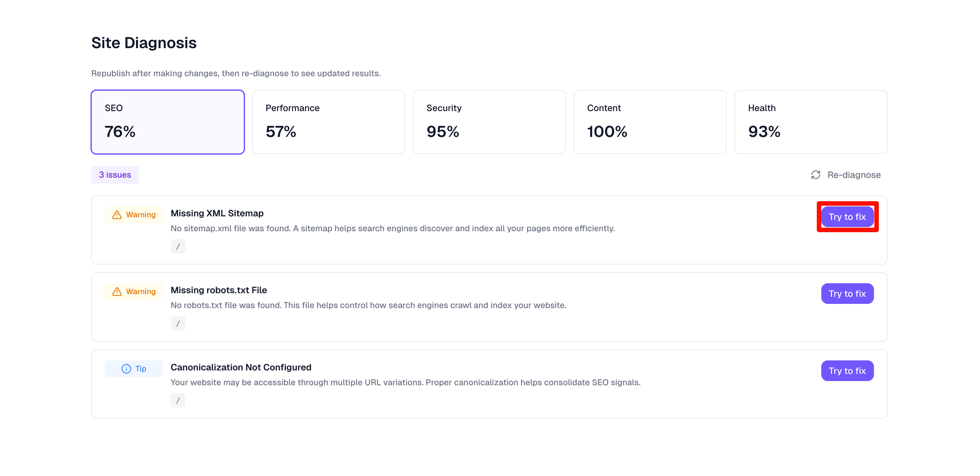
Task: Click the 3 issues badge
Action: 115,175
